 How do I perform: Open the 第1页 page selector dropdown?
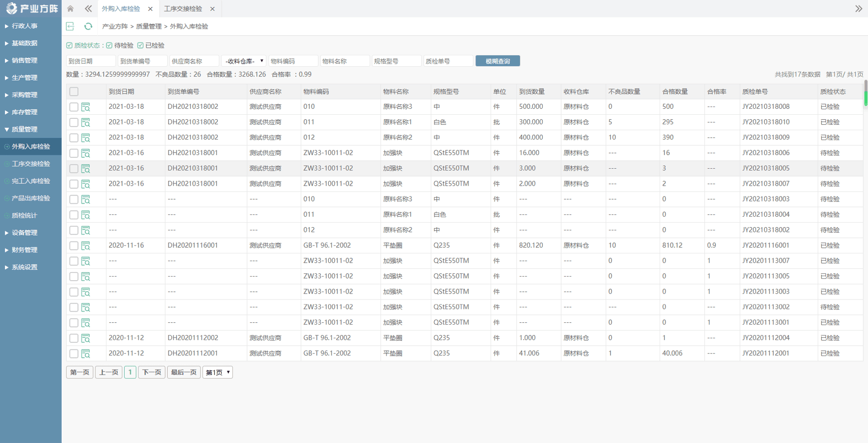(217, 373)
